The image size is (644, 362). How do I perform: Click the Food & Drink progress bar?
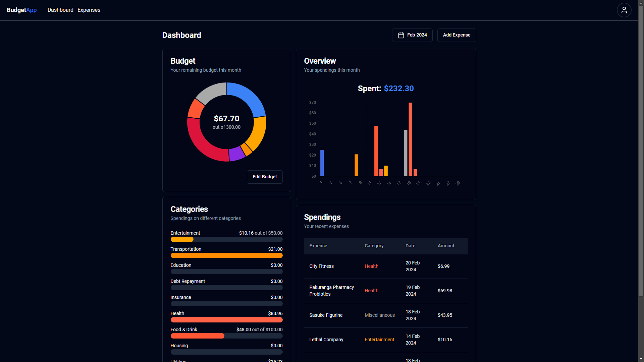[x=226, y=336]
